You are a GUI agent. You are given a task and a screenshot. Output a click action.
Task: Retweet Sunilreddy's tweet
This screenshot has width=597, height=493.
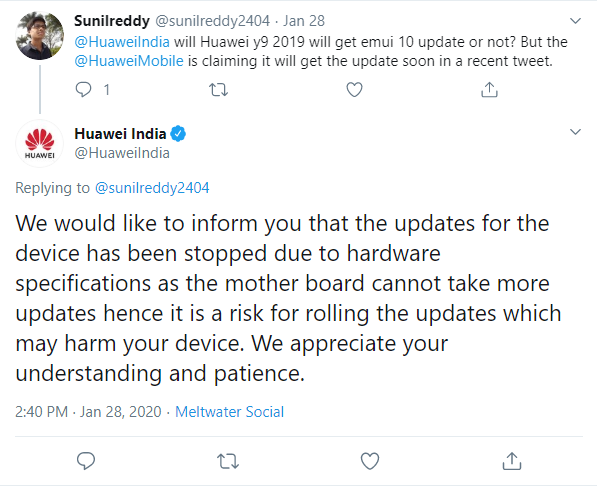(x=219, y=90)
